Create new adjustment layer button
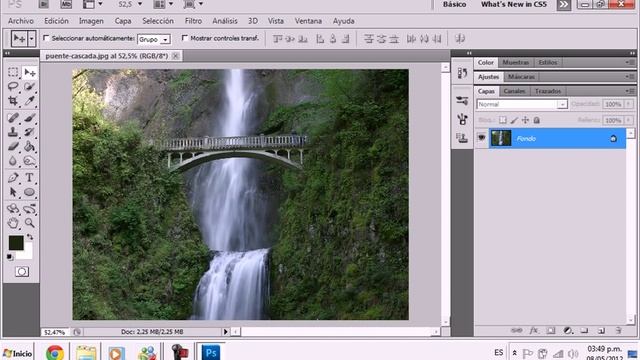Image resolution: width=640 pixels, height=360 pixels. click(x=568, y=331)
